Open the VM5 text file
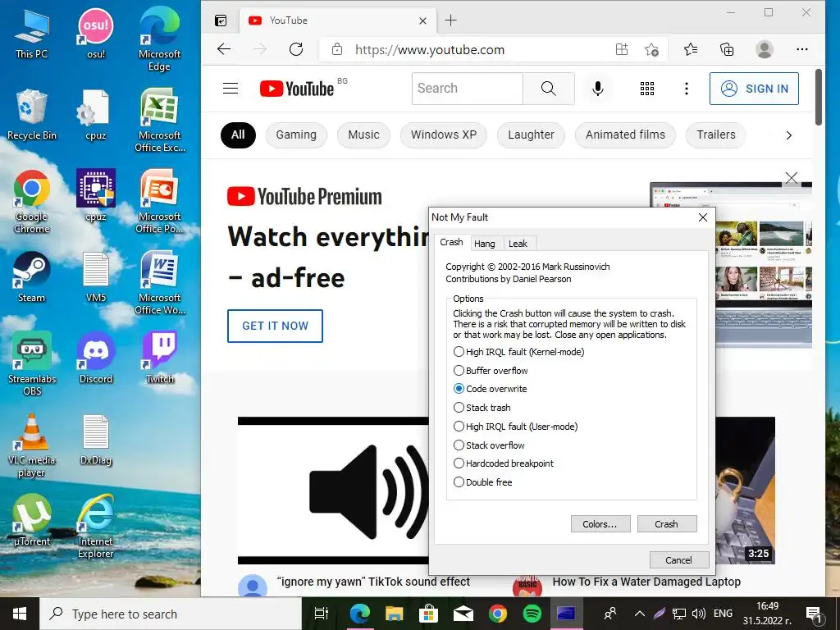The image size is (840, 630). [96, 277]
